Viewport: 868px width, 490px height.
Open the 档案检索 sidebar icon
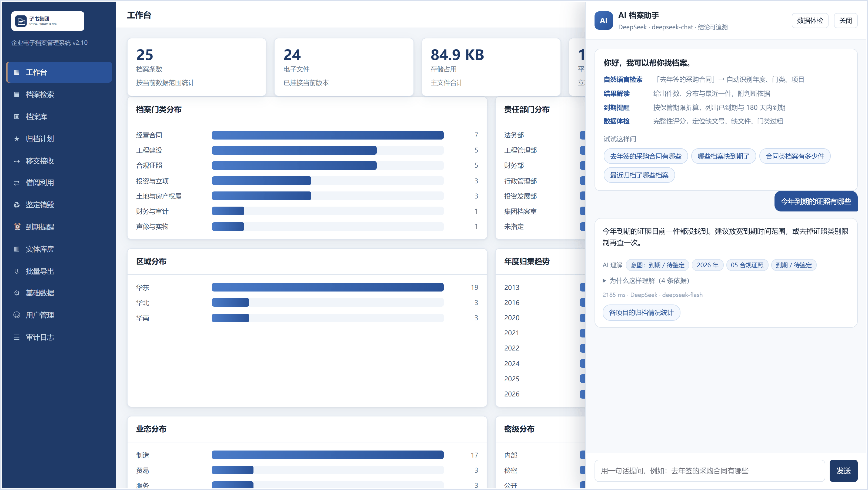coord(16,94)
